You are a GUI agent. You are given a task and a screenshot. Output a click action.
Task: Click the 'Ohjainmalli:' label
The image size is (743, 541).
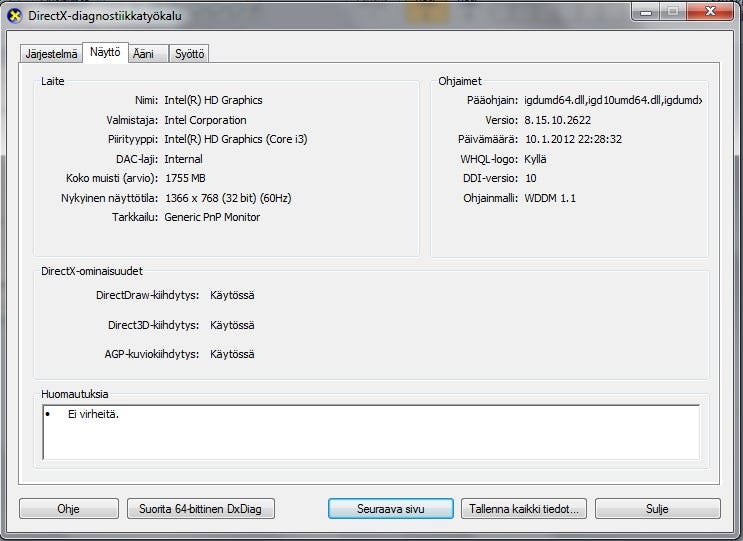click(x=490, y=198)
